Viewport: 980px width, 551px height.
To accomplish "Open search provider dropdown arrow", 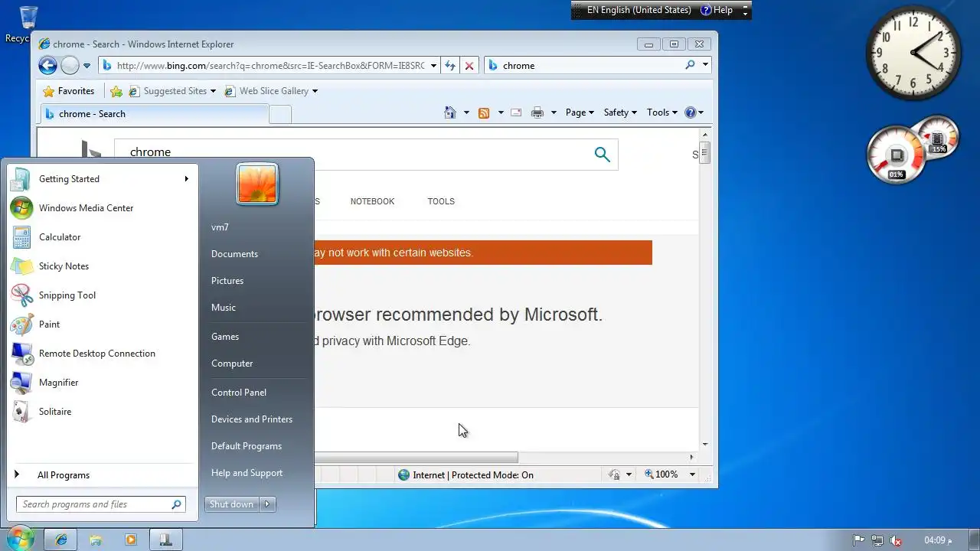I will pyautogui.click(x=705, y=65).
